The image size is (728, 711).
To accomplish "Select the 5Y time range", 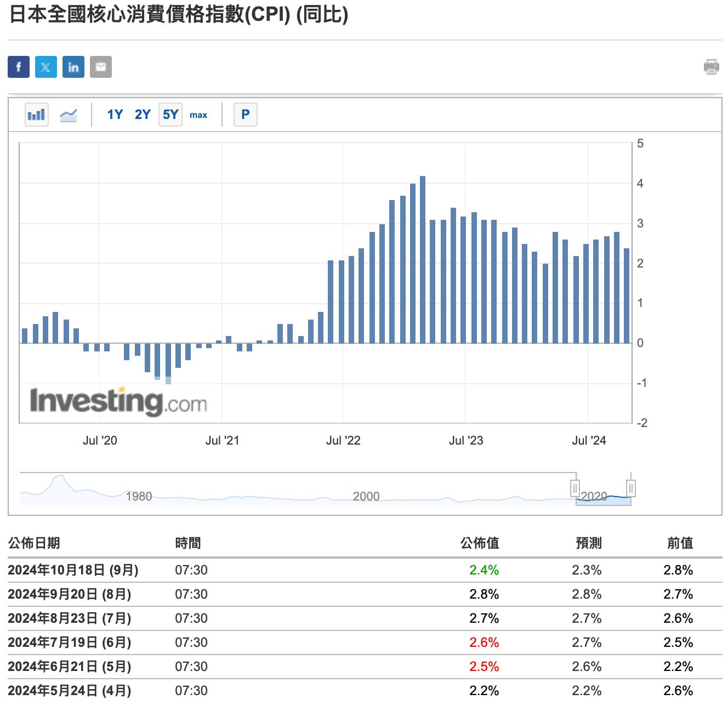I will (170, 115).
